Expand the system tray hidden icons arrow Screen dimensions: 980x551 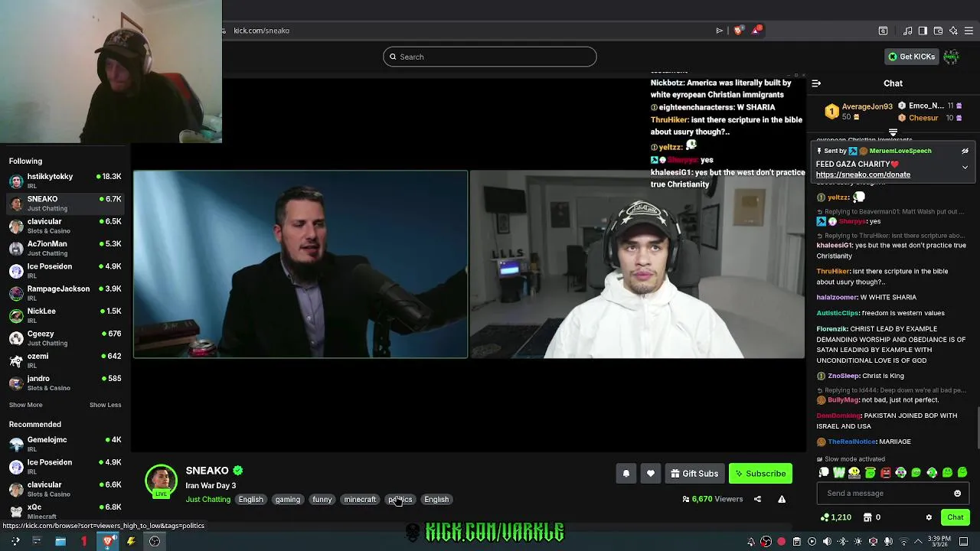click(918, 542)
